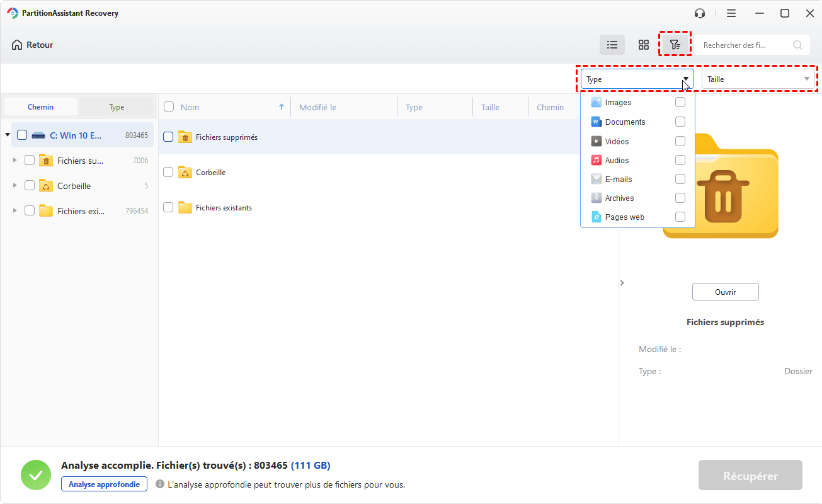Viewport: 822px width, 504px height.
Task: Sort by Type column header
Action: pos(414,108)
